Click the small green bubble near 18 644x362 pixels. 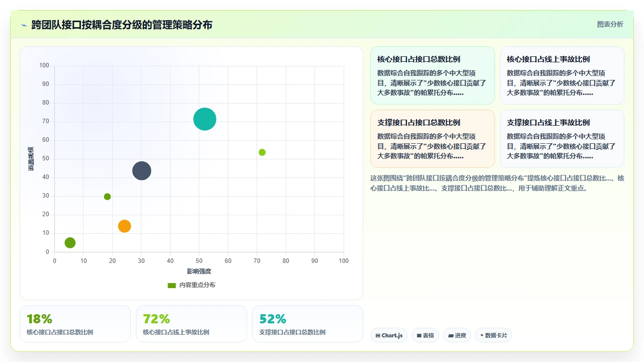tap(107, 197)
